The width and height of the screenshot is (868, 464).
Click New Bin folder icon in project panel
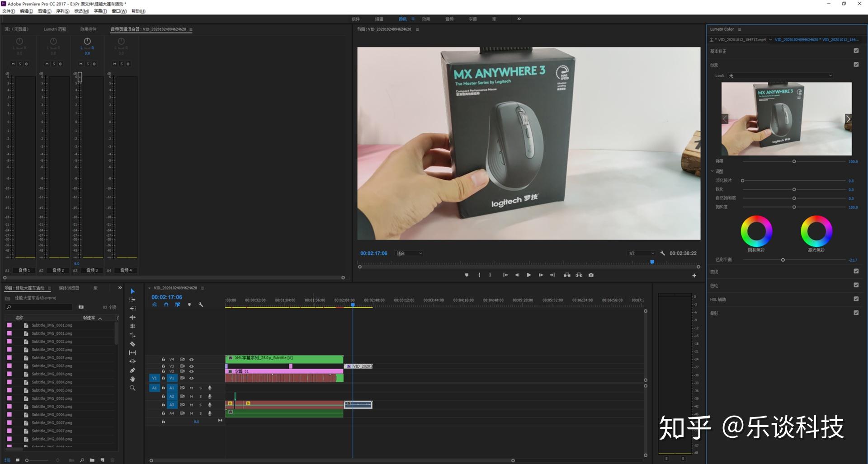92,460
